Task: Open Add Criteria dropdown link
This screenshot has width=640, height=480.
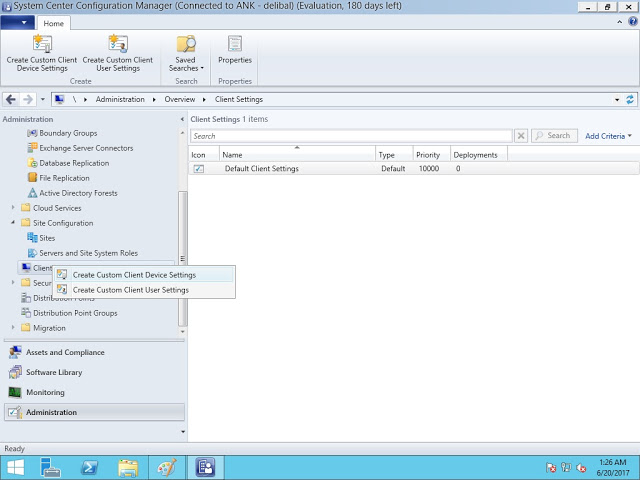Action: coord(608,136)
